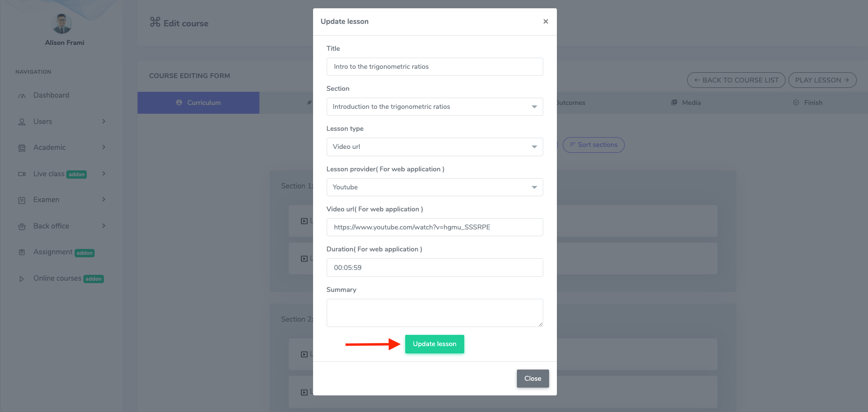Viewport: 868px width, 412px height.
Task: Select the Live class camera icon
Action: pyautogui.click(x=22, y=173)
